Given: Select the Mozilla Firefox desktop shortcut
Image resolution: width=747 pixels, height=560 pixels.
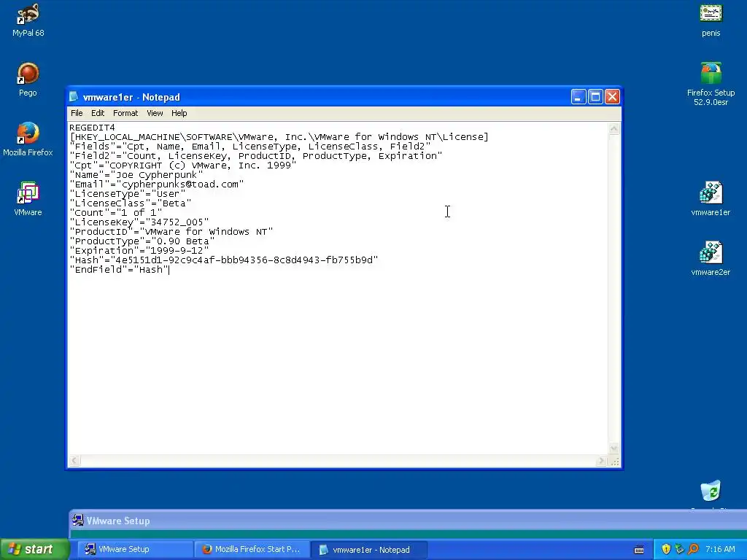Looking at the screenshot, I should click(28, 139).
